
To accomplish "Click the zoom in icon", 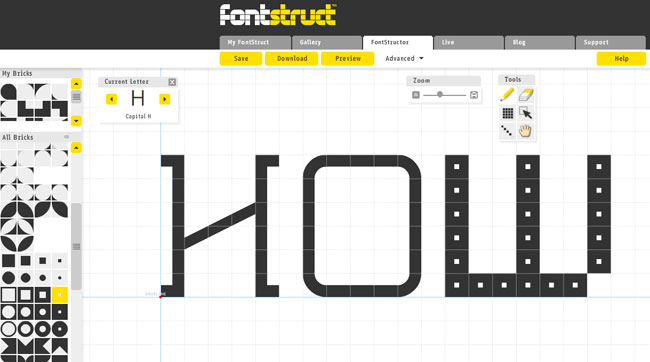I will point(474,95).
